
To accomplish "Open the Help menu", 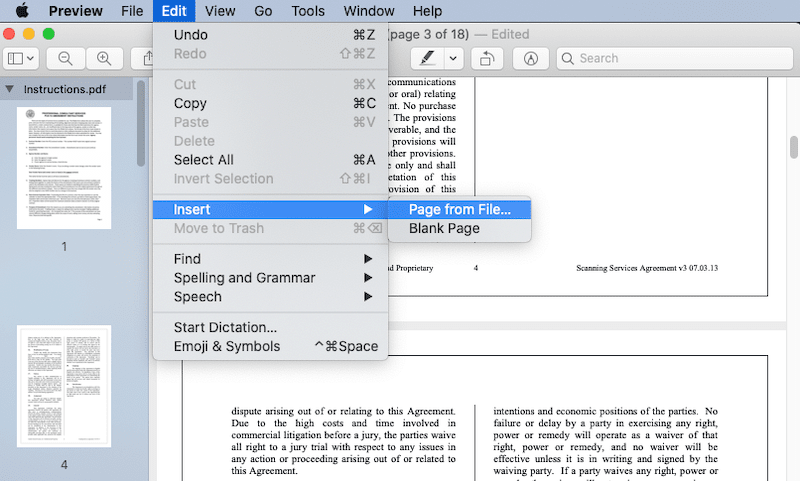I will point(428,11).
